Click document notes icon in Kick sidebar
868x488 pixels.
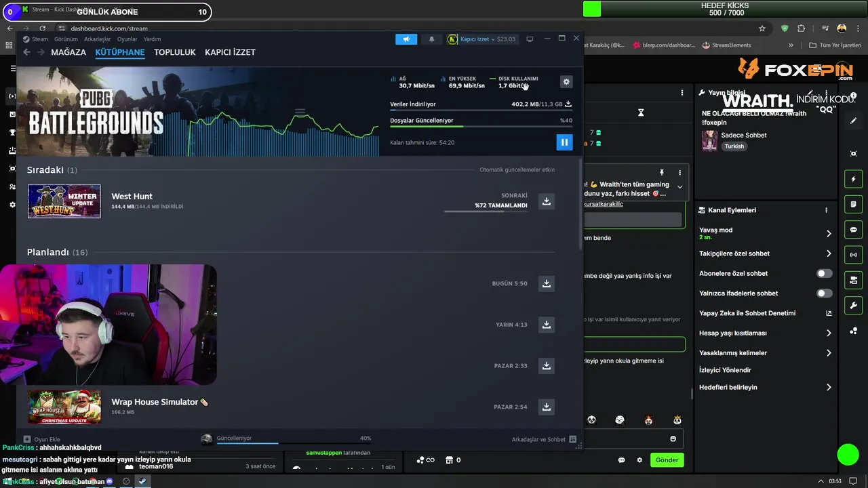pos(853,204)
